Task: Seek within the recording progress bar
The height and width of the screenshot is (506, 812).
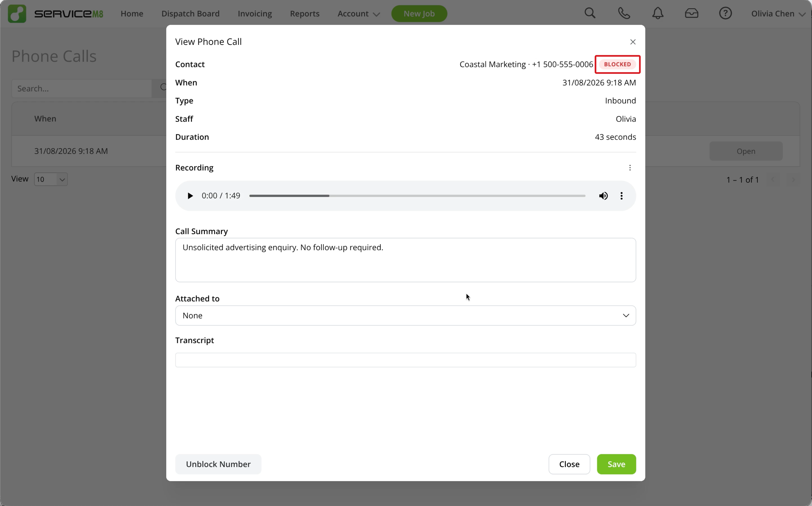Action: click(x=417, y=196)
